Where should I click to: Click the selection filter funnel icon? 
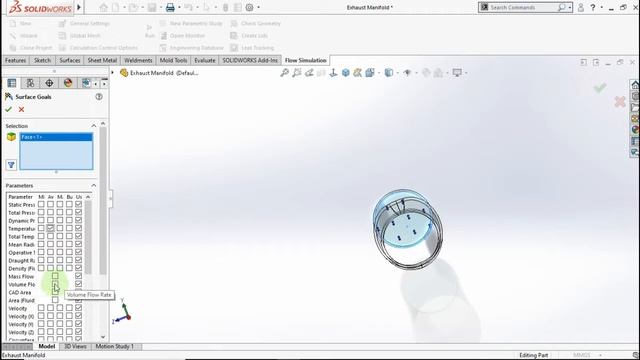11,165
